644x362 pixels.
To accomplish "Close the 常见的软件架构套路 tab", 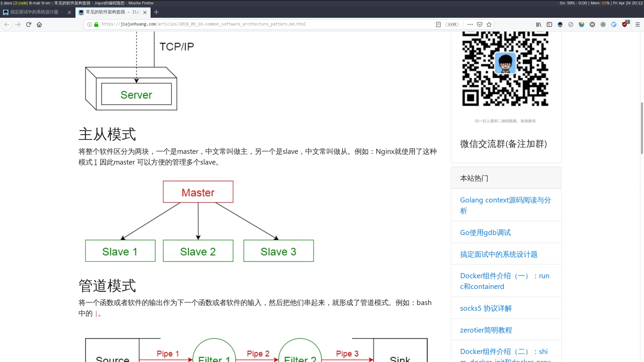I will pos(145,12).
